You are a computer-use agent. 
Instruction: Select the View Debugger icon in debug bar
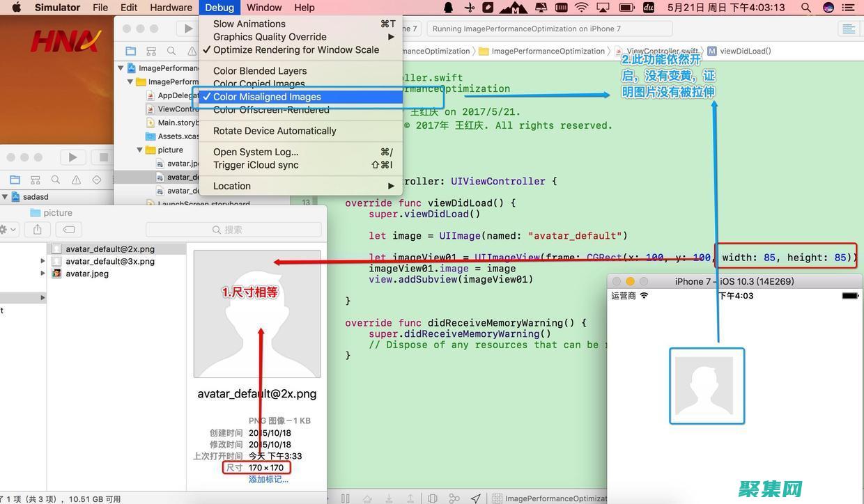click(433, 498)
